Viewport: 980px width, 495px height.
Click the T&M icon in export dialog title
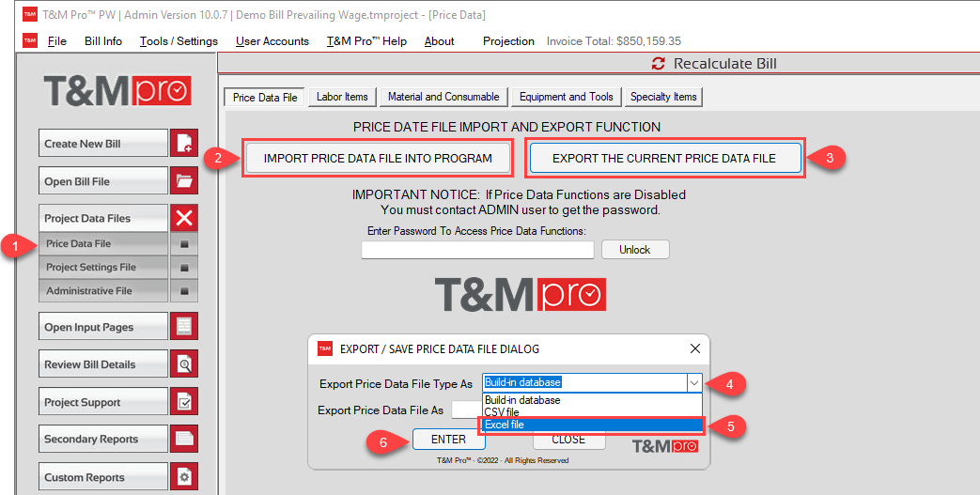coord(325,348)
